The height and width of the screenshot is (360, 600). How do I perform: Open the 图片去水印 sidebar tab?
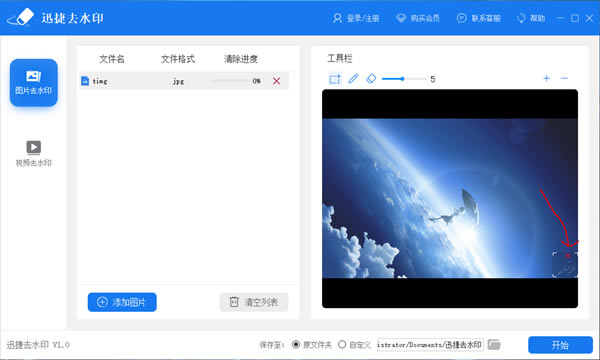(x=34, y=83)
